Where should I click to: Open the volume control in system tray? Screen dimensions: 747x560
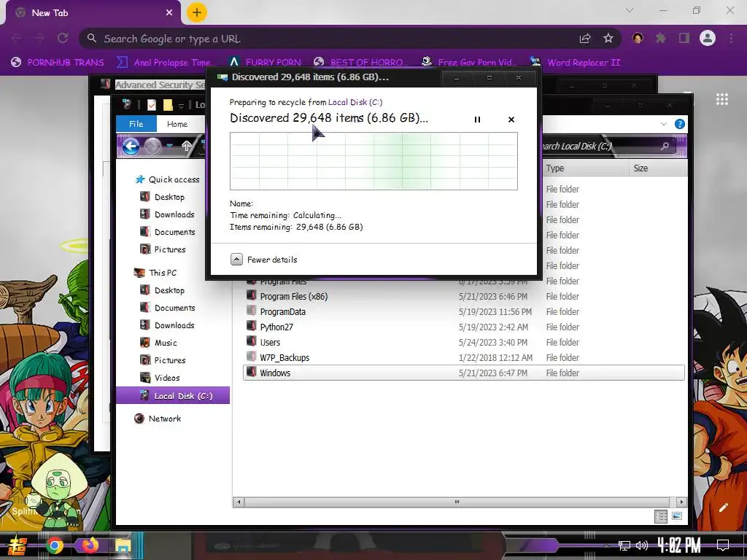642,545
